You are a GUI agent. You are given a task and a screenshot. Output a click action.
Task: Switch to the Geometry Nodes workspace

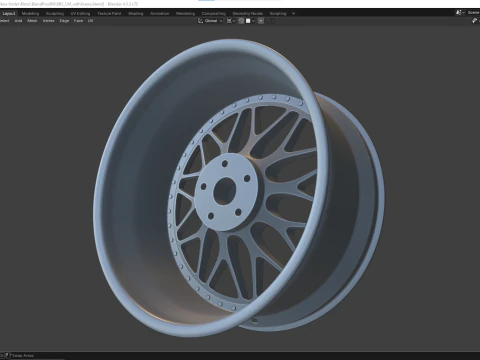[x=248, y=14]
